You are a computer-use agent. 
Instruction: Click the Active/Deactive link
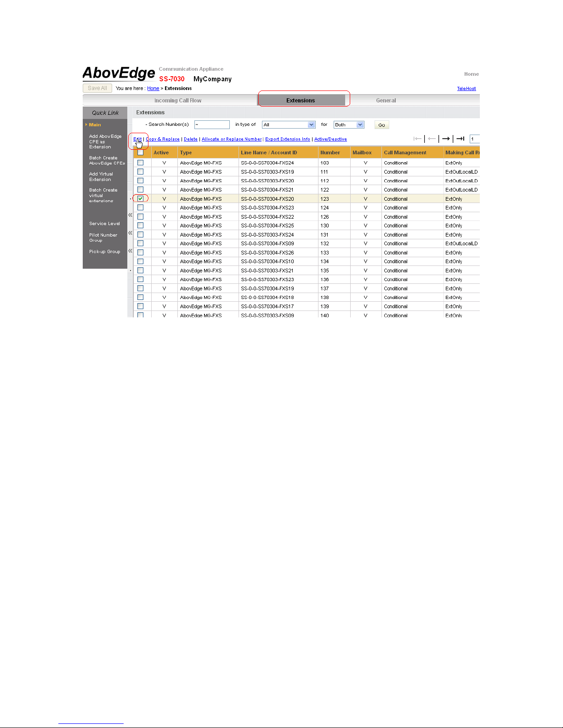pos(330,139)
